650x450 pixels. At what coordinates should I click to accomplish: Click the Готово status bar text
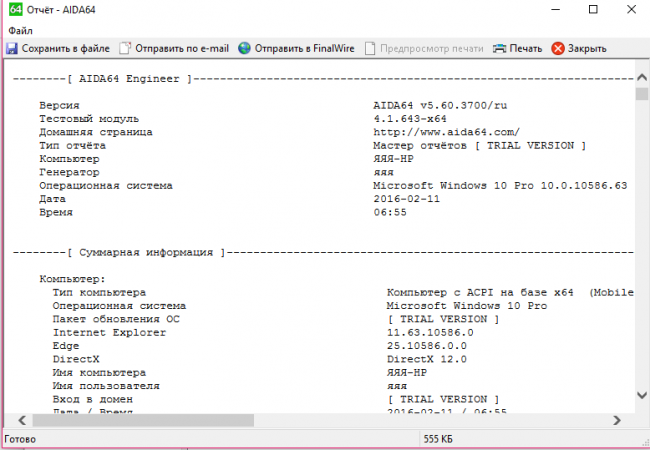pos(23,439)
